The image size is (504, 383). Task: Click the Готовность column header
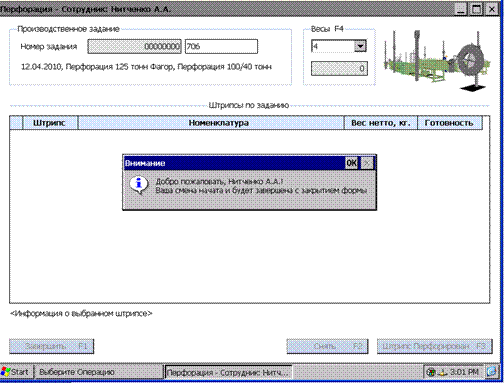[x=450, y=123]
